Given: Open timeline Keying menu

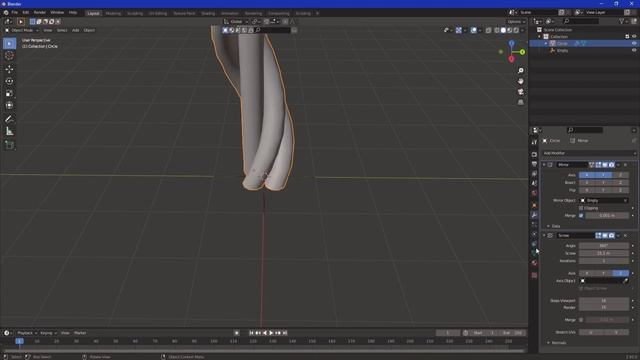Looking at the screenshot, I should coord(48,333).
